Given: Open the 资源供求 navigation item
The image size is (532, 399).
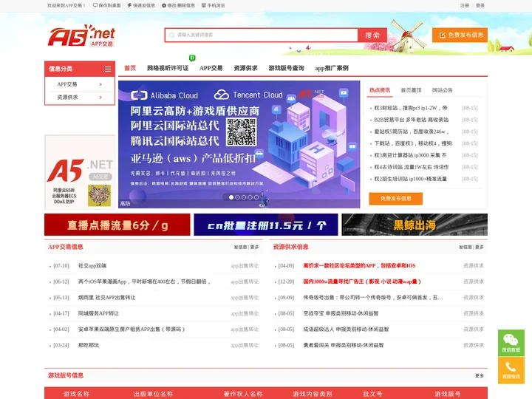Looking at the screenshot, I should pyautogui.click(x=245, y=68).
